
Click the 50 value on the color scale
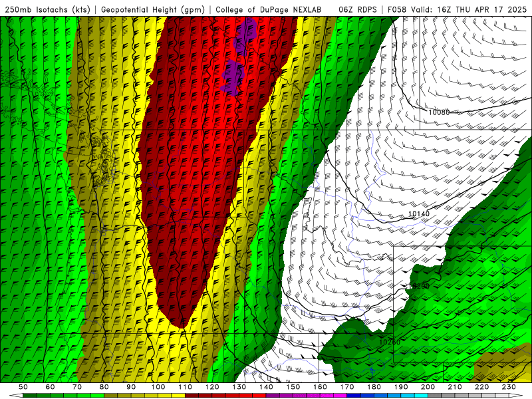coord(23,387)
